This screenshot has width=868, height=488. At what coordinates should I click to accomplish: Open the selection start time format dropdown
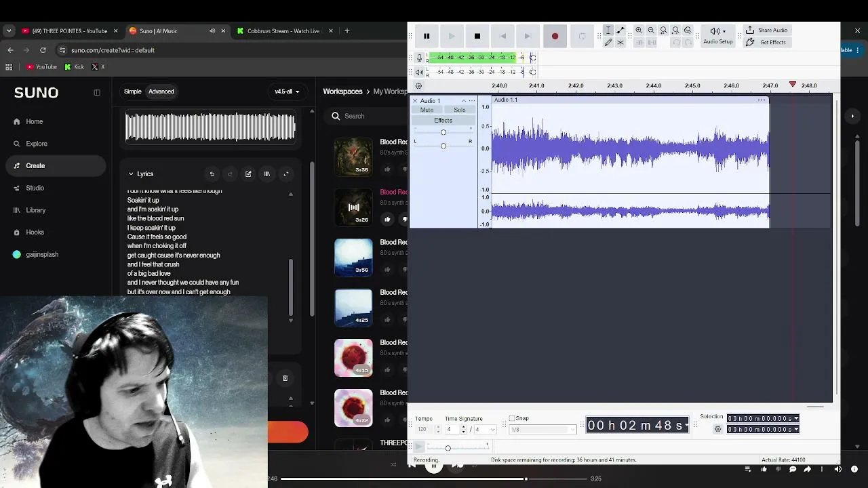tap(796, 419)
